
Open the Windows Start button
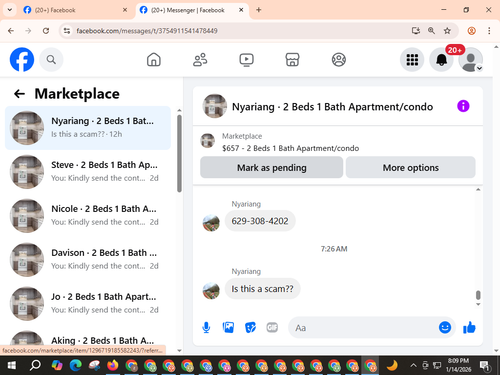(12, 366)
